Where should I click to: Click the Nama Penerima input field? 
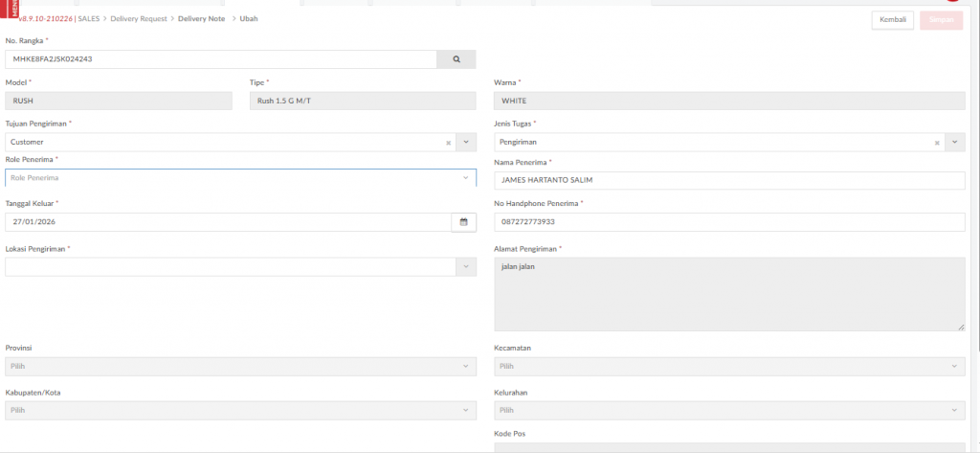tap(729, 181)
